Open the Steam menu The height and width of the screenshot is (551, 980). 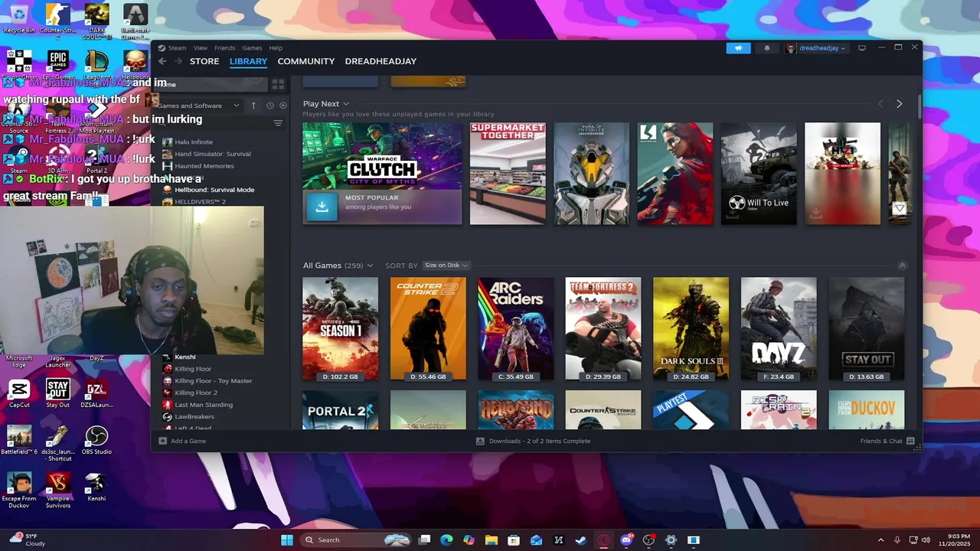coord(177,47)
